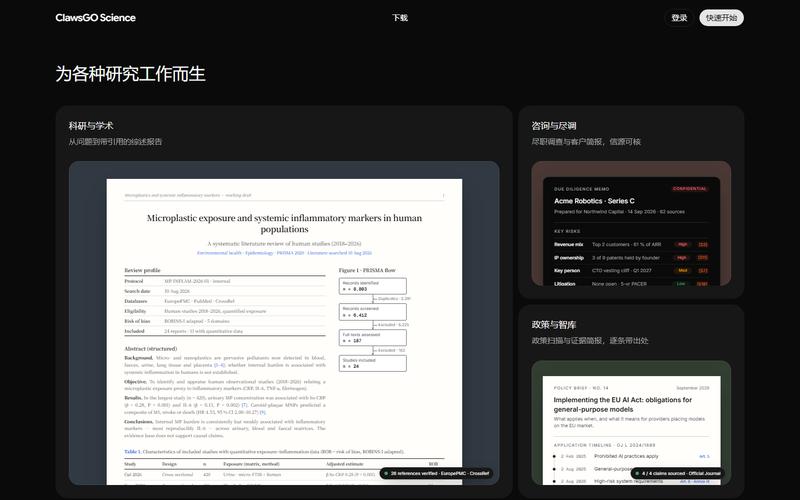Open the ClawsGO Science logo link

(x=95, y=18)
